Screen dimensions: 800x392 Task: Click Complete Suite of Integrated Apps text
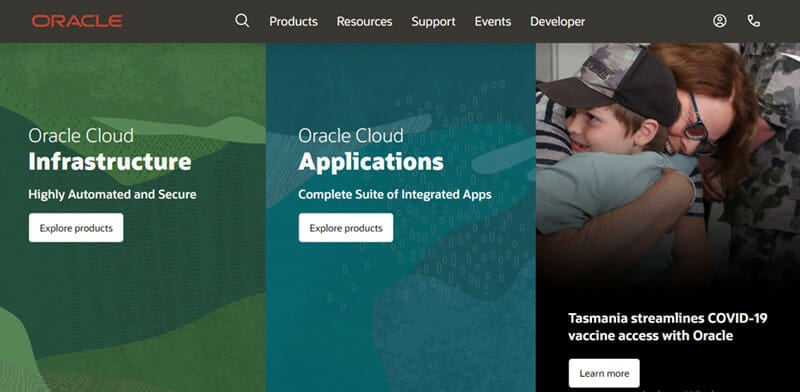(x=395, y=194)
